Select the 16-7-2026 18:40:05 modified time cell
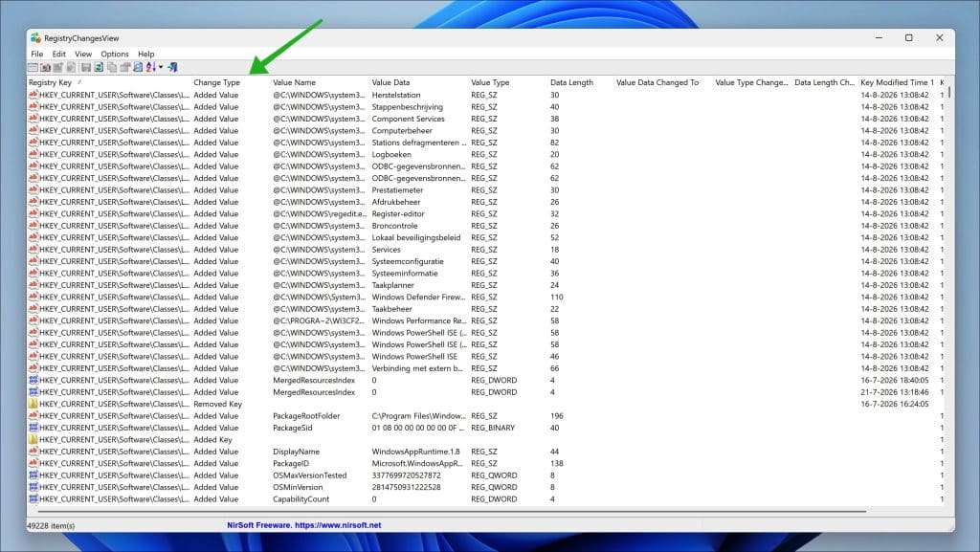 pyautogui.click(x=895, y=381)
